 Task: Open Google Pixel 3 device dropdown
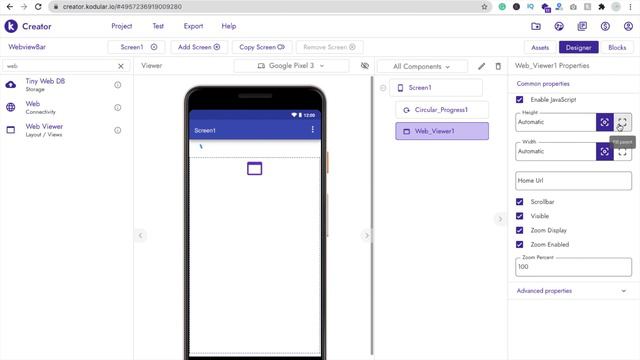coord(291,66)
